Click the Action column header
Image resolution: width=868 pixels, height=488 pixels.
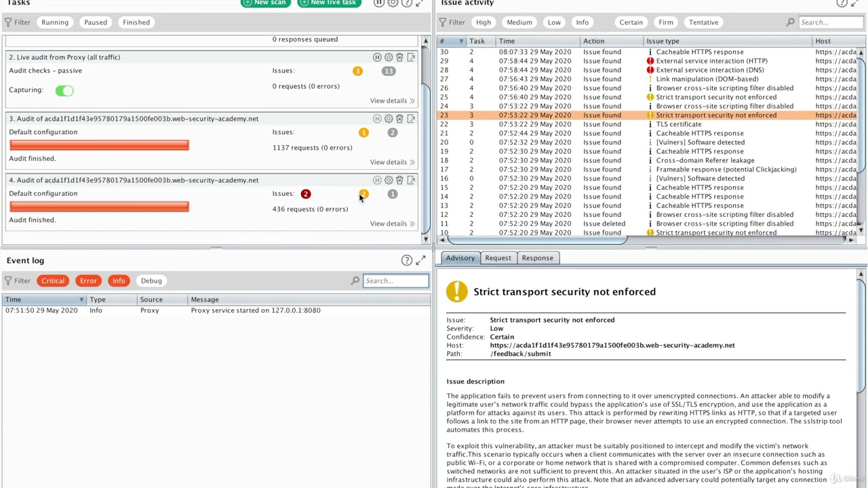(x=611, y=41)
